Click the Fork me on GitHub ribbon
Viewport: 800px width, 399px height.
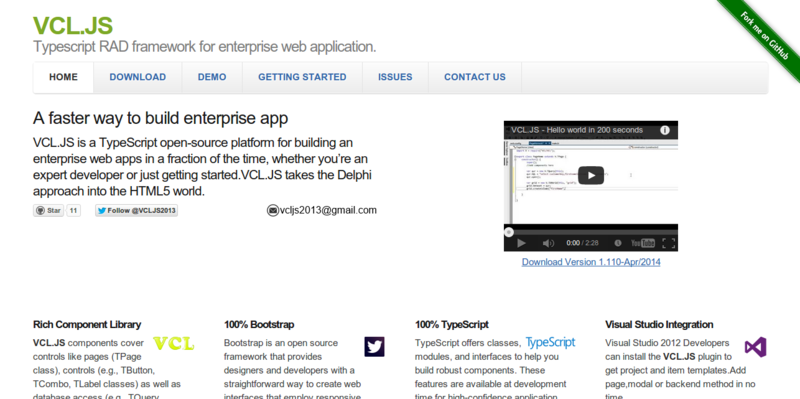(x=764, y=36)
